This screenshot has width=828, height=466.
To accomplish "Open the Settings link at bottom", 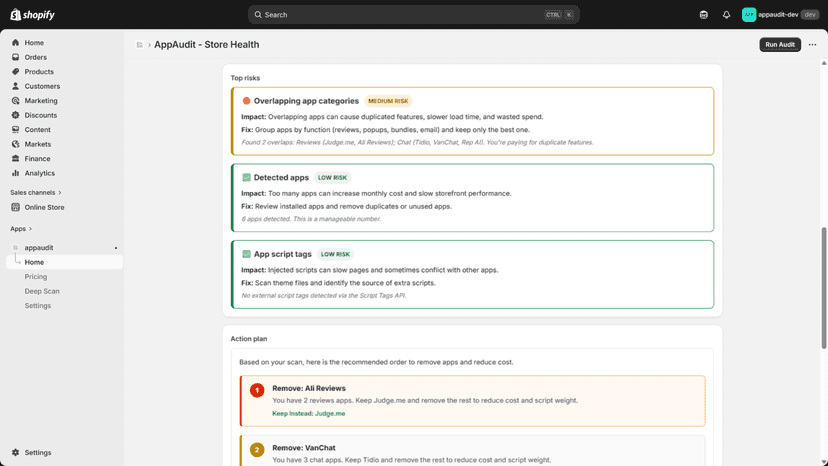I will [x=38, y=452].
